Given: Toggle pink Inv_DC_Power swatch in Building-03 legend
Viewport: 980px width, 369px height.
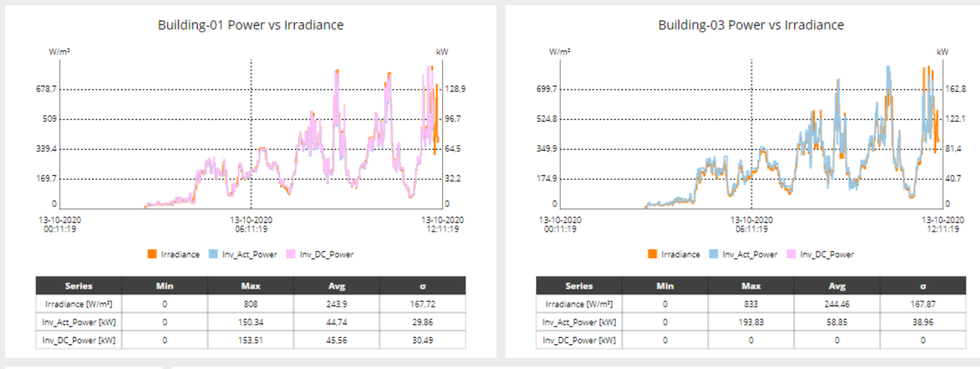Looking at the screenshot, I should click(x=791, y=254).
